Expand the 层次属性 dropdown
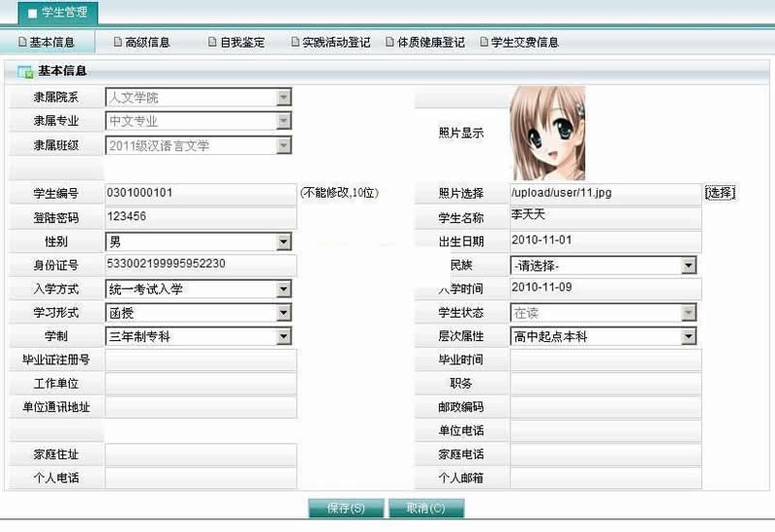 coord(688,336)
